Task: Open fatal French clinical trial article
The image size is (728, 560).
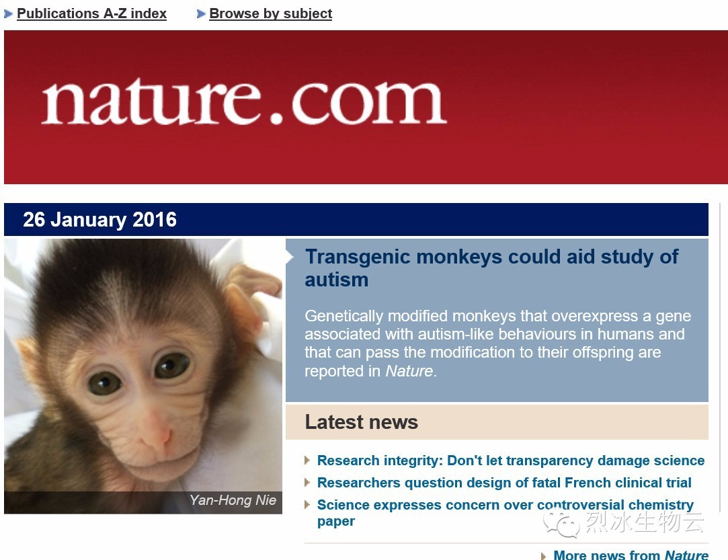Action: click(504, 483)
